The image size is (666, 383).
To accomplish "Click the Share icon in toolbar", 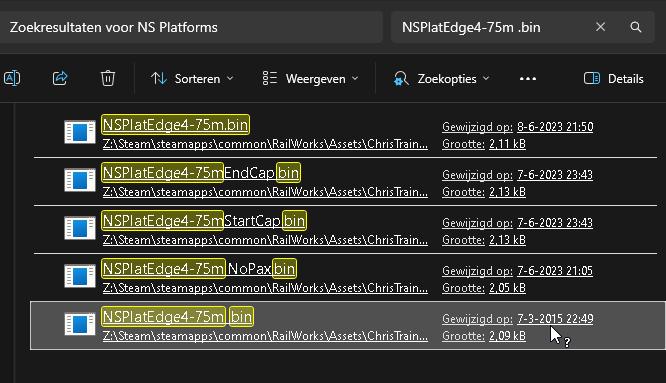I will coord(60,78).
